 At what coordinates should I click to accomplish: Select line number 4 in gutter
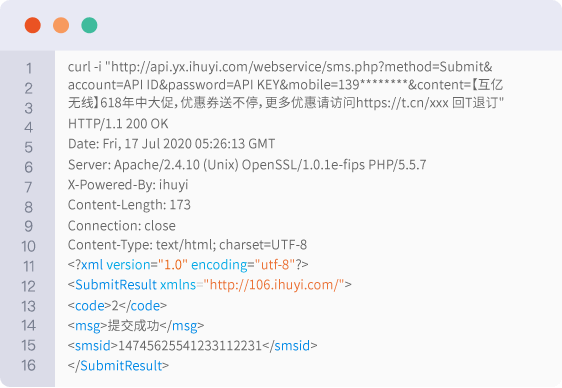pos(29,127)
